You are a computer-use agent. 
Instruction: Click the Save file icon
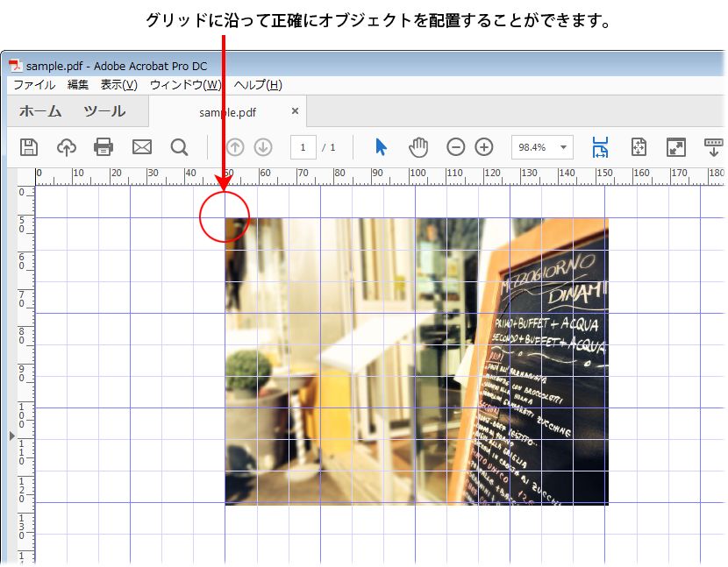click(29, 147)
